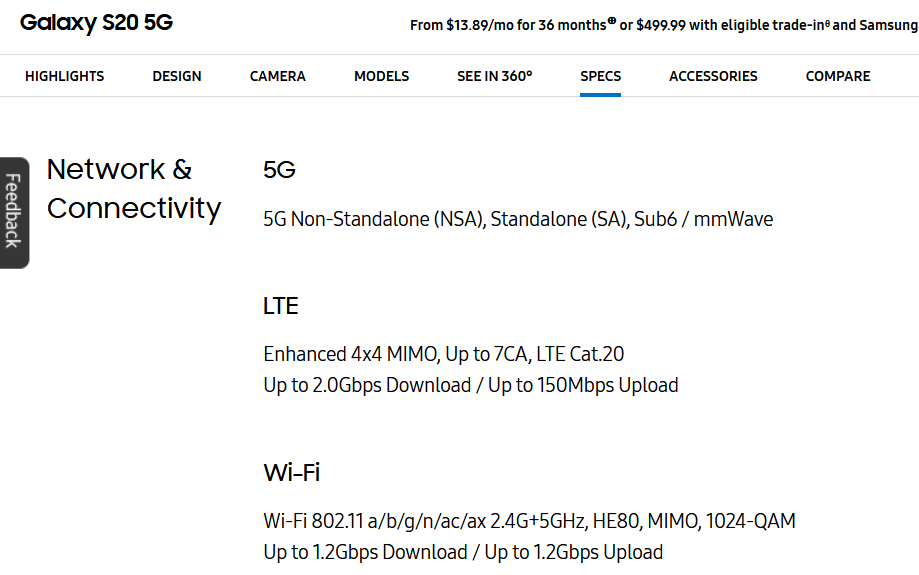Open the Highlights tab
The image size is (919, 575).
coord(64,76)
